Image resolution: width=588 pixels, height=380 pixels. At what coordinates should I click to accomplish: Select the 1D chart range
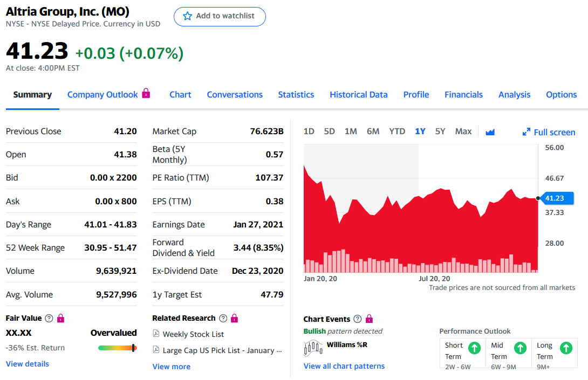[x=309, y=131]
